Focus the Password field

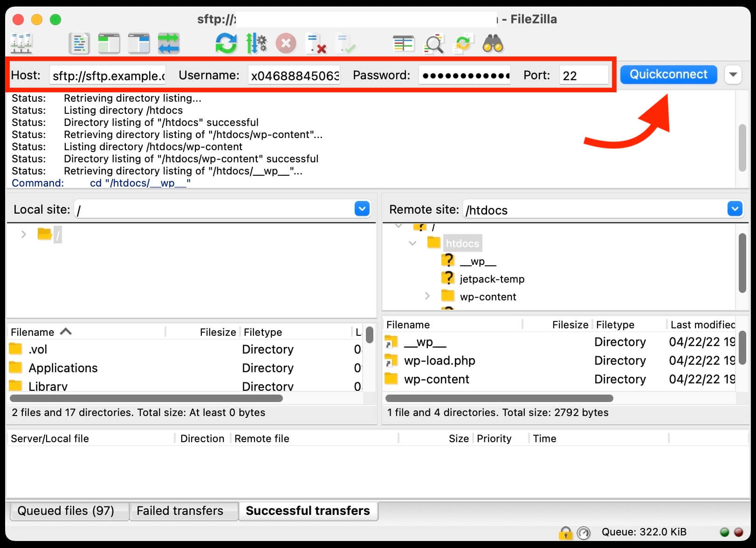(x=464, y=75)
